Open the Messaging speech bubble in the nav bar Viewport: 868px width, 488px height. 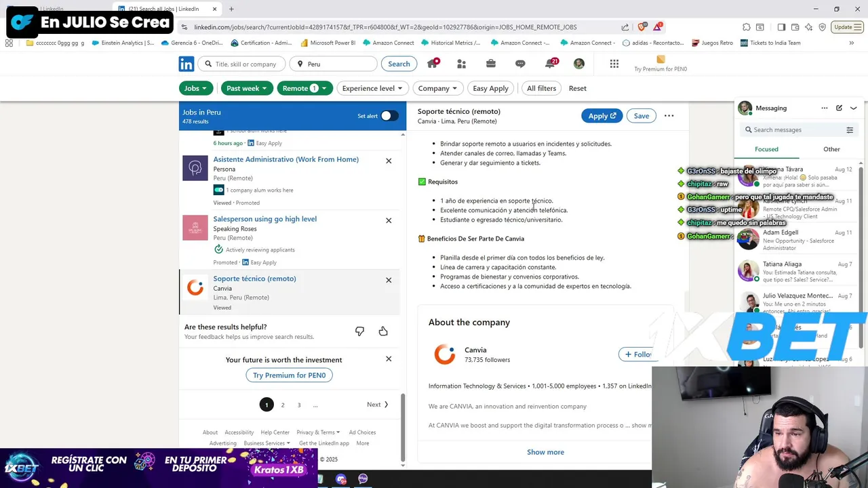[520, 64]
